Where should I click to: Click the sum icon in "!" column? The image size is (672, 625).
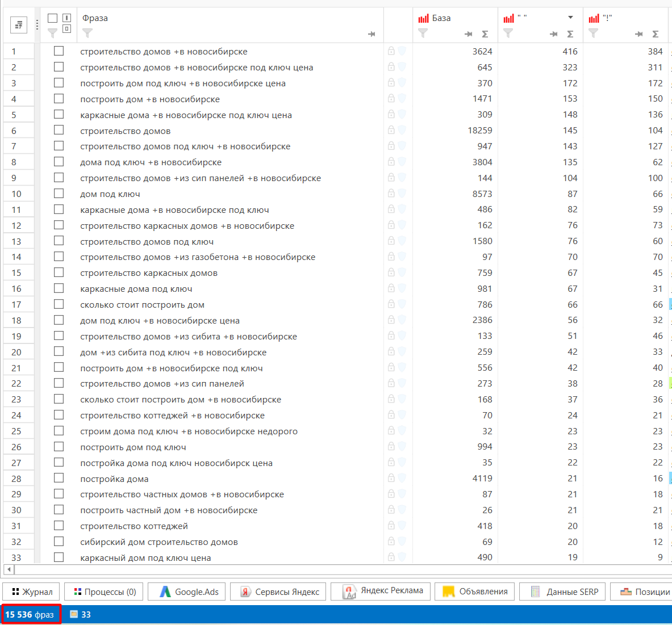656,34
